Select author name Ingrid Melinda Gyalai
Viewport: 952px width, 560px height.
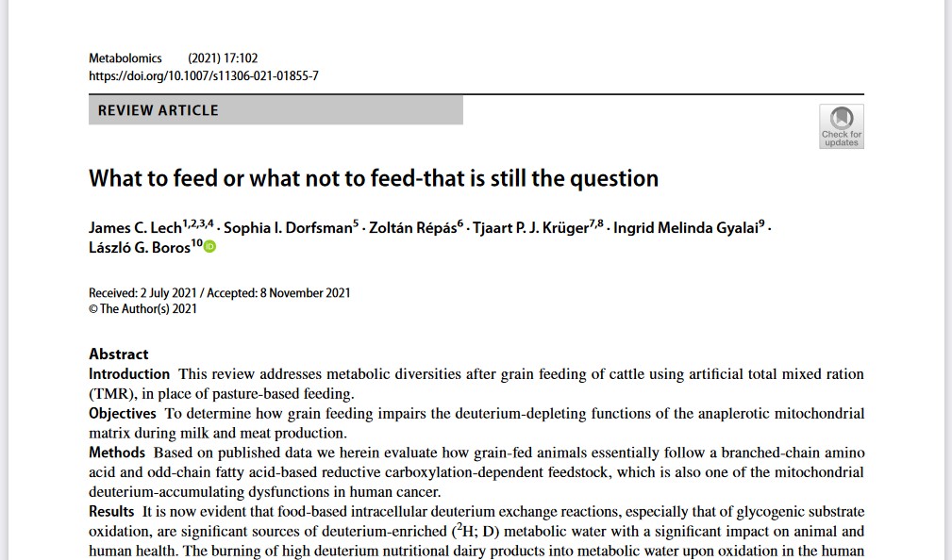pos(686,228)
